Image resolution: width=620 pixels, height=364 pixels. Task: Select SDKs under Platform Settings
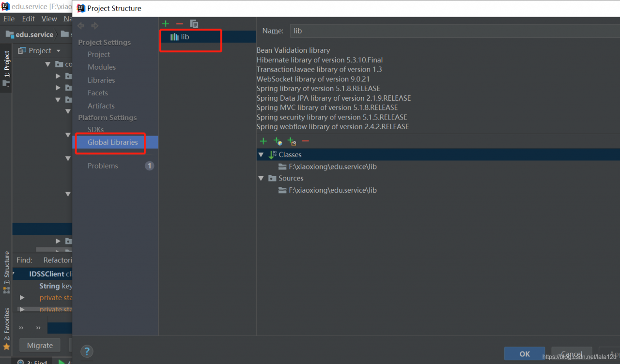point(96,130)
